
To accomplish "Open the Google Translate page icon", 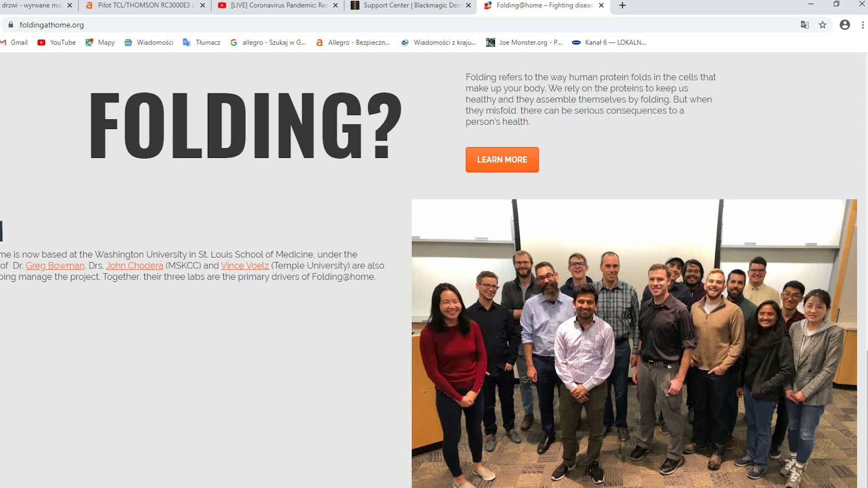I will point(805,25).
